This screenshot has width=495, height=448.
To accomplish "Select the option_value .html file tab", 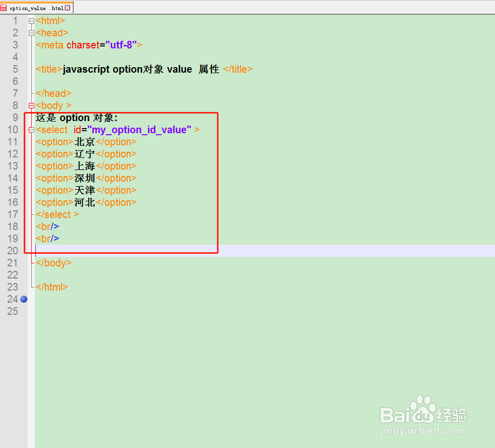I will (x=37, y=8).
